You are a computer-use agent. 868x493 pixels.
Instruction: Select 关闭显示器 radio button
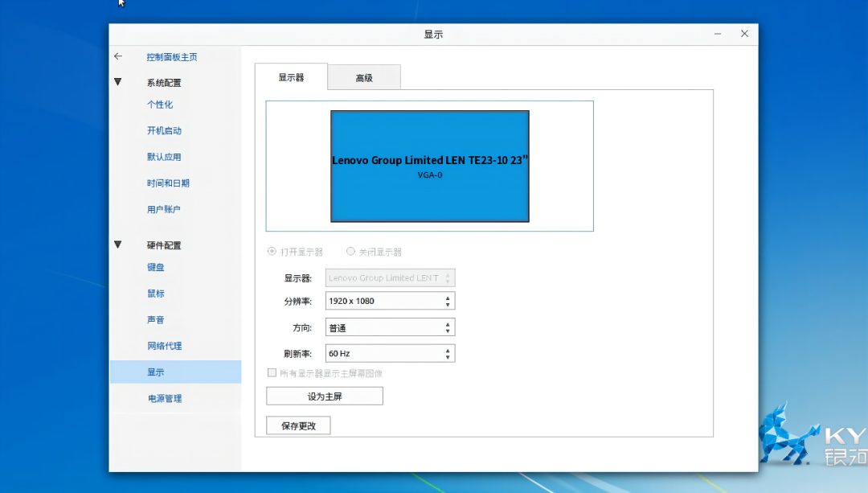(x=350, y=252)
